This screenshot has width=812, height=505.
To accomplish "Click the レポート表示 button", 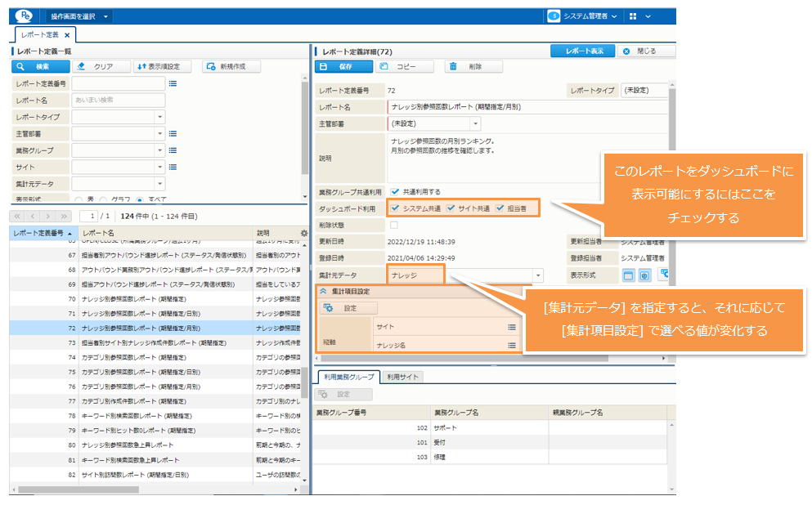I will tap(582, 51).
